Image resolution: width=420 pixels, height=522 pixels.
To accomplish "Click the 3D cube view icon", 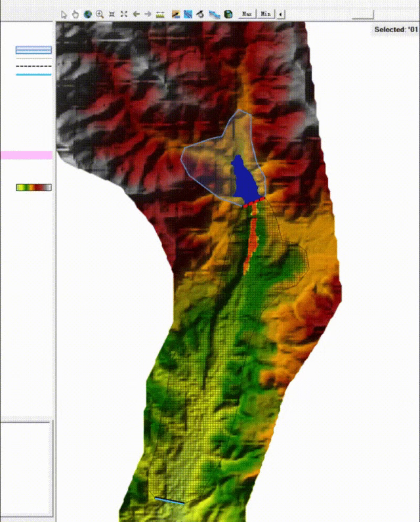I will [x=228, y=14].
